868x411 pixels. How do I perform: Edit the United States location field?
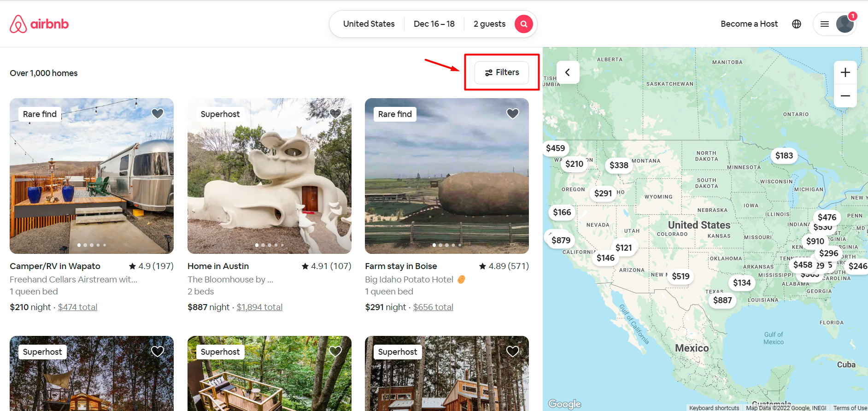369,24
